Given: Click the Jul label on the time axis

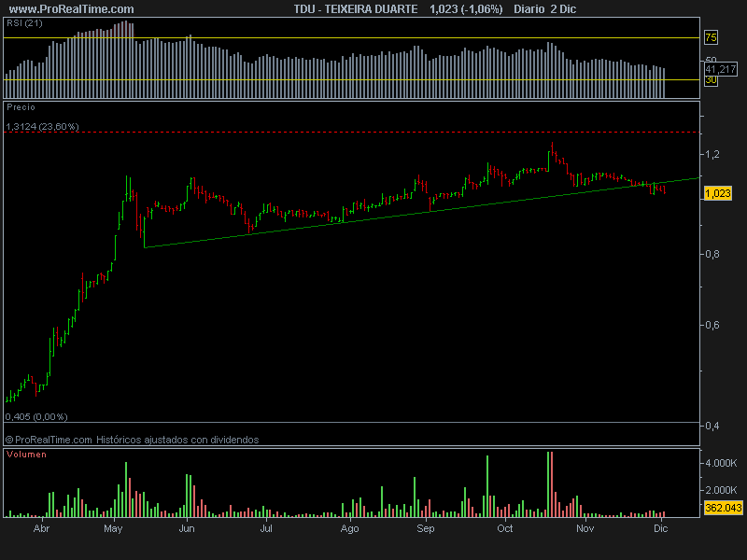Looking at the screenshot, I should coord(266,528).
